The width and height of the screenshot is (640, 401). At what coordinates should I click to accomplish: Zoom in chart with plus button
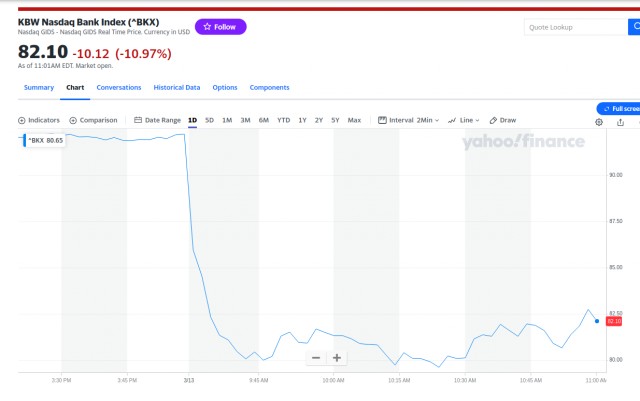click(x=337, y=358)
